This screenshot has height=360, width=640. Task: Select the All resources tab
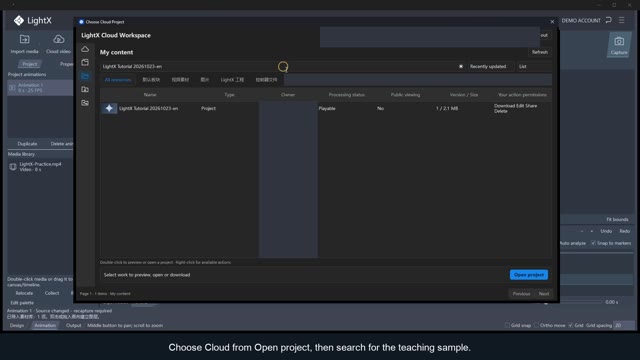pos(118,80)
